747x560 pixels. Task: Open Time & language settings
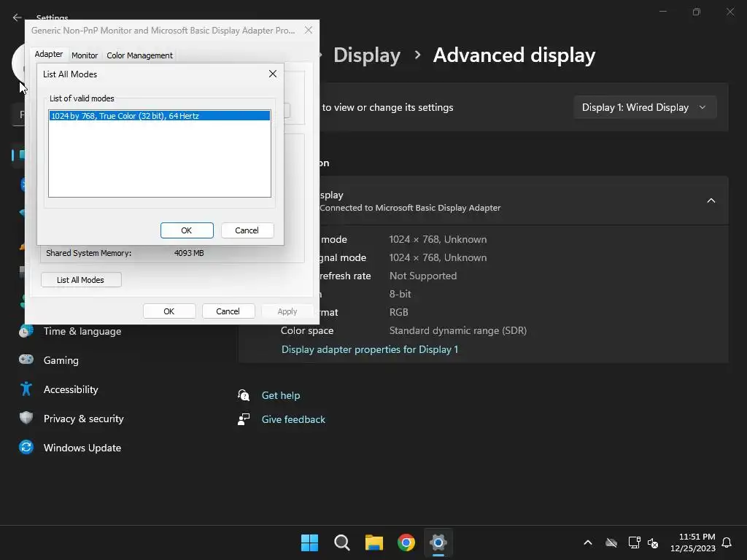click(82, 332)
